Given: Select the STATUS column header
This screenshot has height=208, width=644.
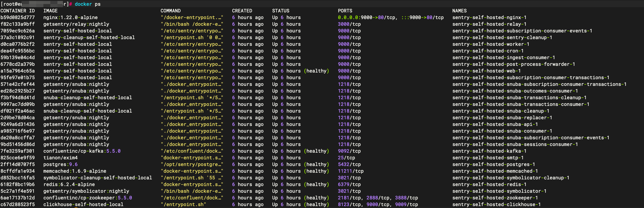Looking at the screenshot, I should (x=281, y=11).
